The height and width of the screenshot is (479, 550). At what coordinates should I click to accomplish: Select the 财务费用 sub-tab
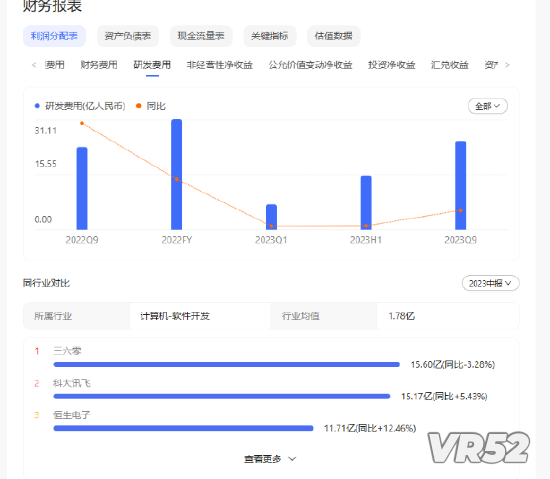99,65
